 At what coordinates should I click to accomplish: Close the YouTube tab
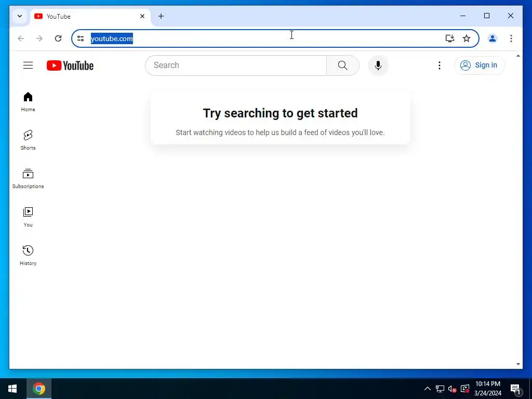pos(142,16)
